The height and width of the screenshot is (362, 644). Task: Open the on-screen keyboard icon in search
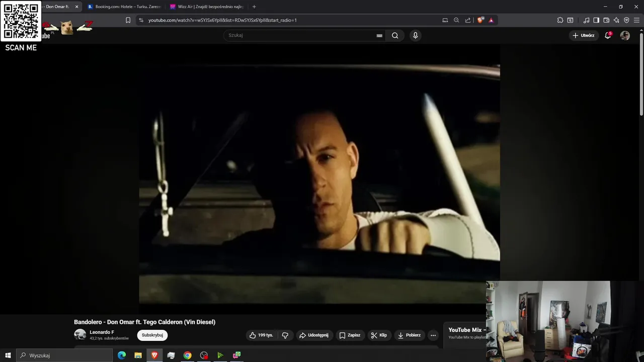point(379,36)
